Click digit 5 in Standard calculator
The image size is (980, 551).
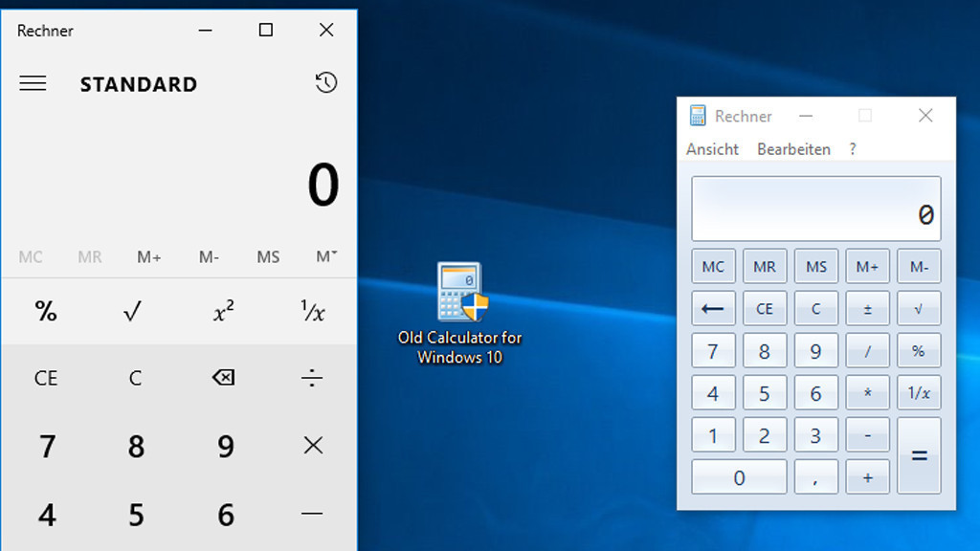pyautogui.click(x=136, y=515)
